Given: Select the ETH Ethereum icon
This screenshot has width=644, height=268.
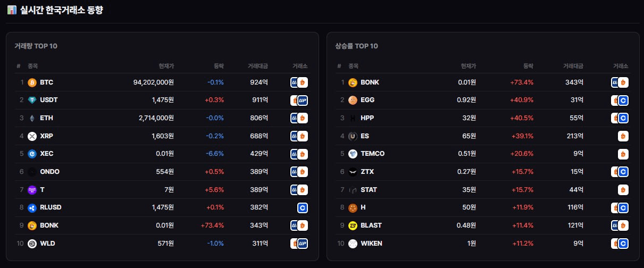Looking at the screenshot, I should pos(32,118).
